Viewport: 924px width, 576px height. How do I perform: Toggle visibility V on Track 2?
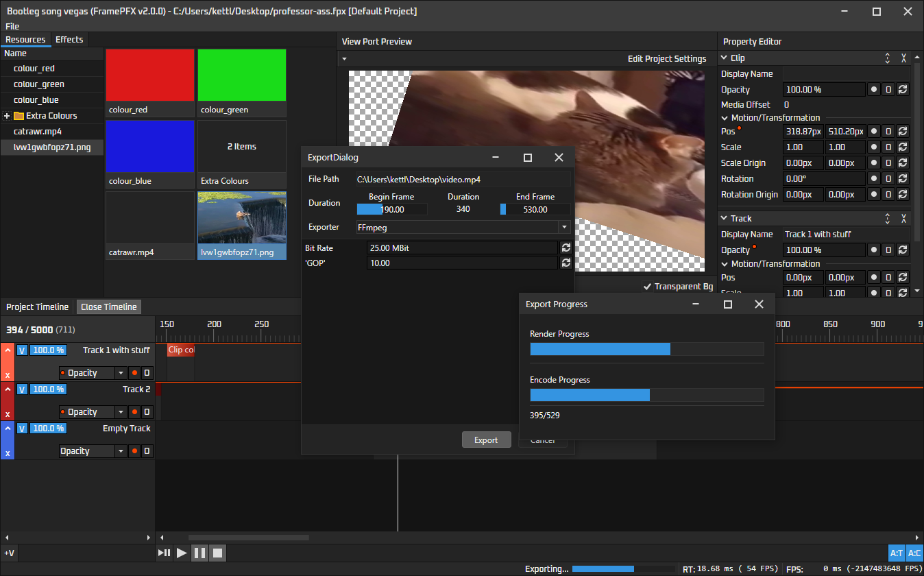22,389
